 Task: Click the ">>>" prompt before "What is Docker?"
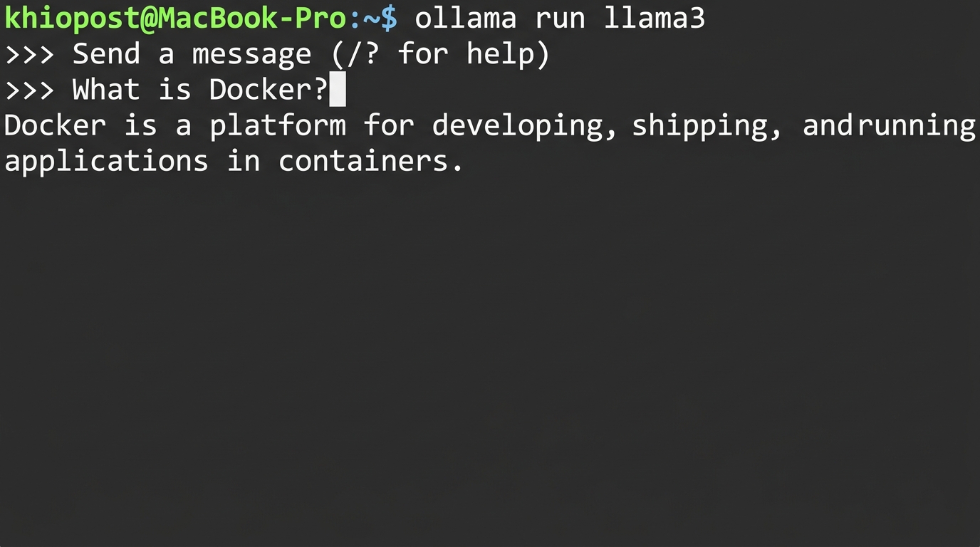pyautogui.click(x=29, y=90)
